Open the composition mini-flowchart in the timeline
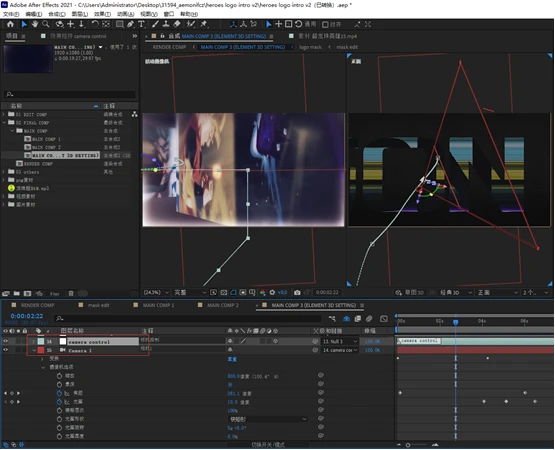Viewport: 555px width, 450px height. (332, 319)
